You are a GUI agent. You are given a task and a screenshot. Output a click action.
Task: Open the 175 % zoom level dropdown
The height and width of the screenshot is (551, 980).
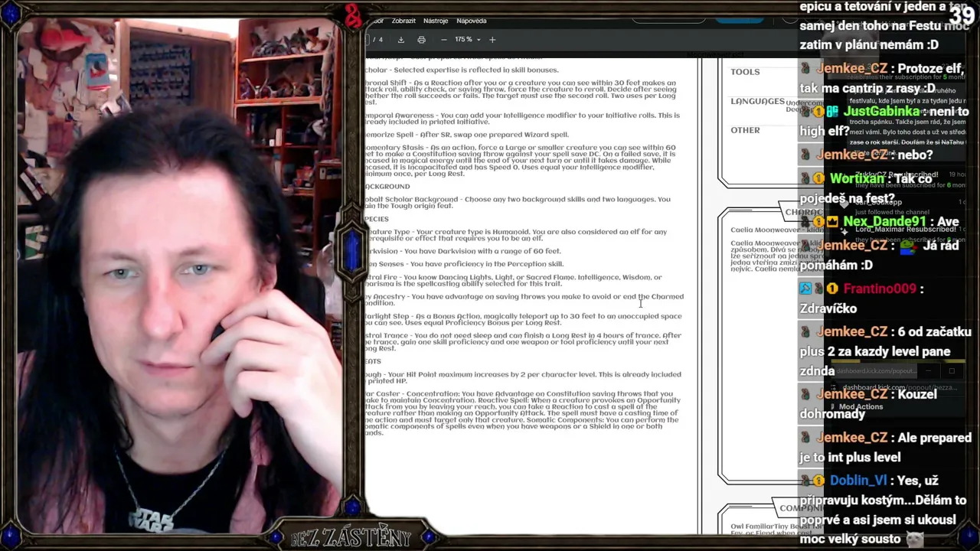tap(468, 40)
